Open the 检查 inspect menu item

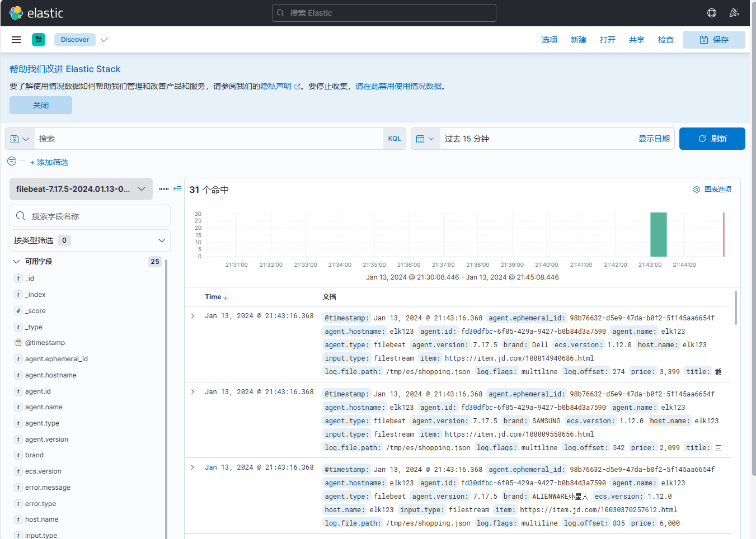[665, 40]
